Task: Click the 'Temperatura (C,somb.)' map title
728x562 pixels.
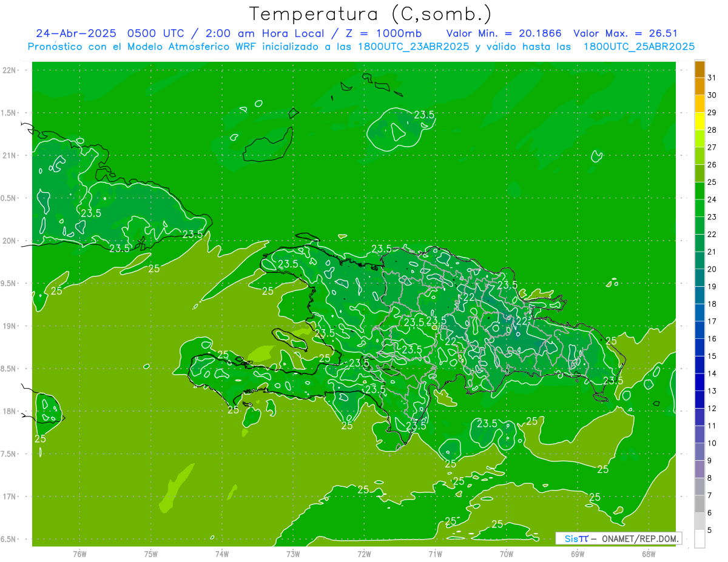Action: pos(371,14)
